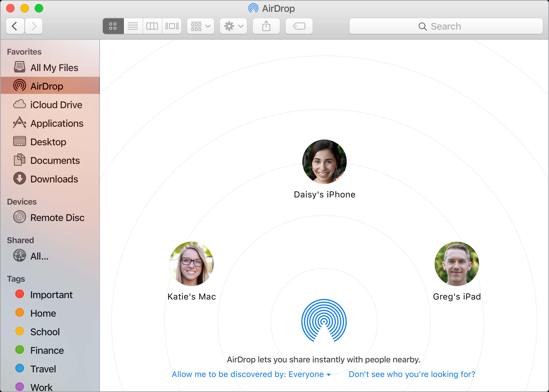Click the 'Greg's iPad' name label
This screenshot has height=392, width=549.
coord(457,297)
